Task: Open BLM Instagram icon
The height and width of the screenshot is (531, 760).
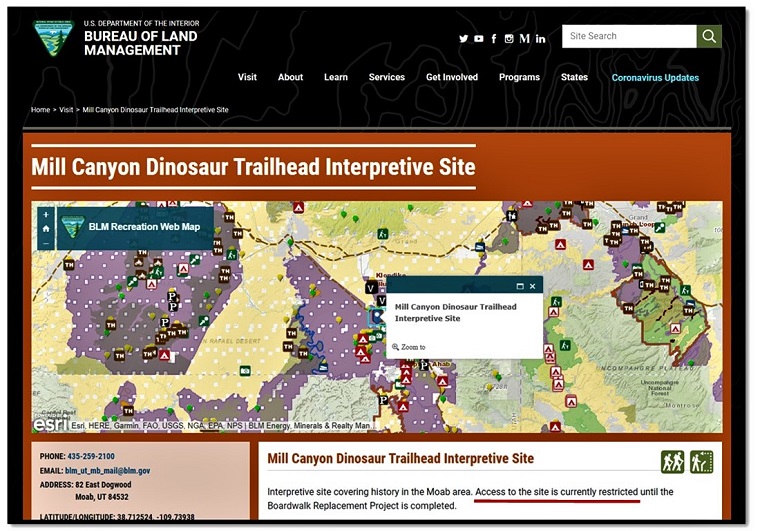Action: pyautogui.click(x=509, y=38)
